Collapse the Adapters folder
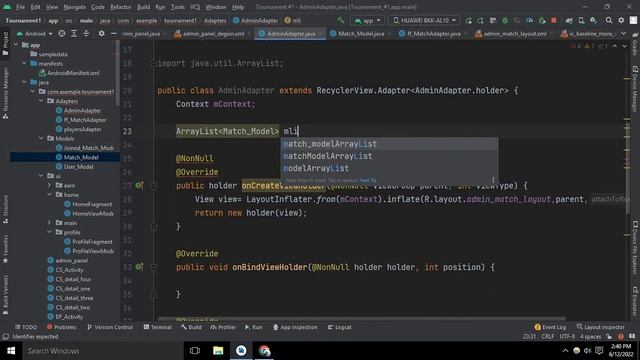This screenshot has width=640, height=360. [x=41, y=101]
